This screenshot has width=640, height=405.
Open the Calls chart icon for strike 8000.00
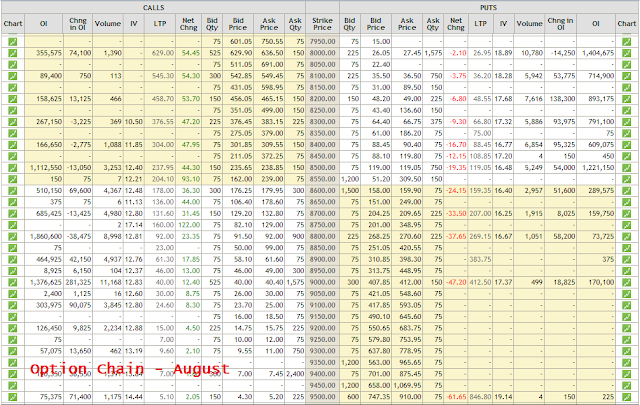coord(13,53)
